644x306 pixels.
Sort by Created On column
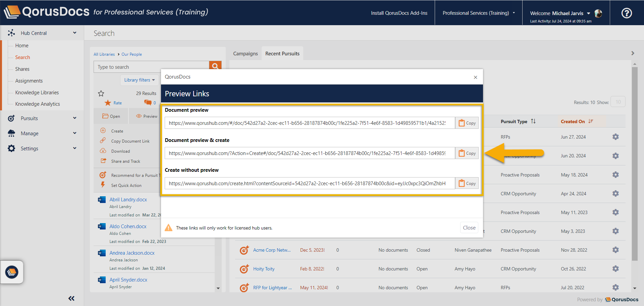577,121
